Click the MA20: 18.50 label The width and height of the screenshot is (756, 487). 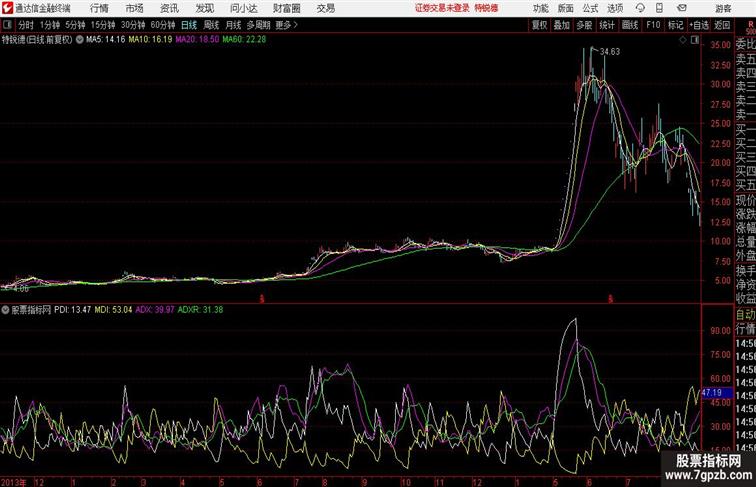(197, 40)
